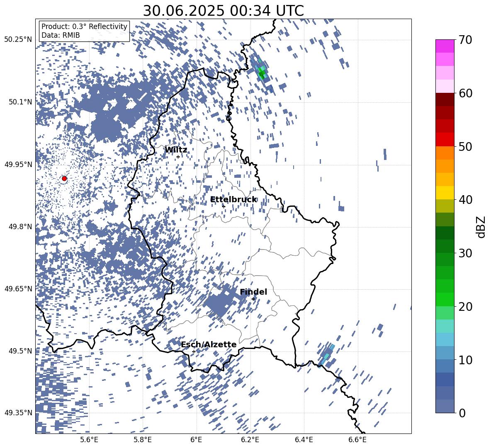Click the orange colorbar segment below 50

[445, 153]
